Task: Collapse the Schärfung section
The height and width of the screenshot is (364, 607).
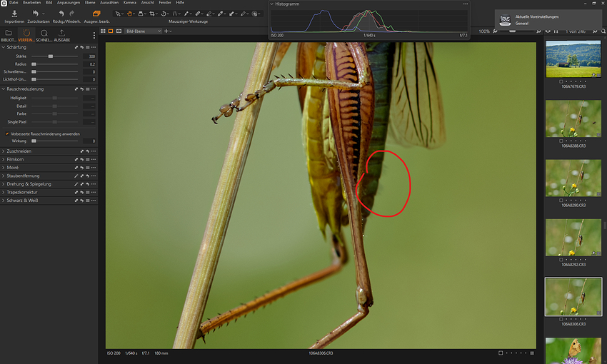Action: [4, 47]
